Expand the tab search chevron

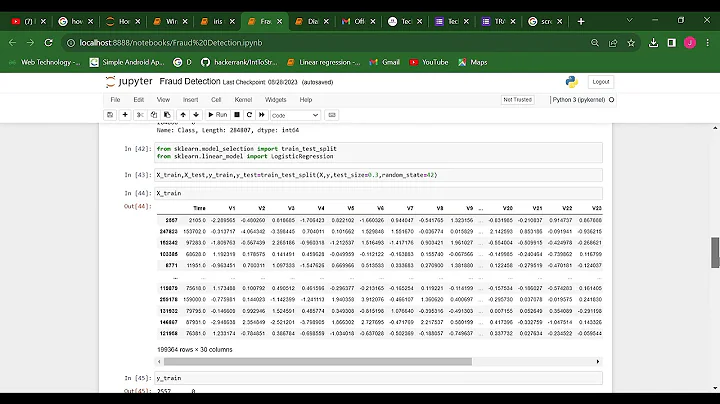(x=630, y=20)
